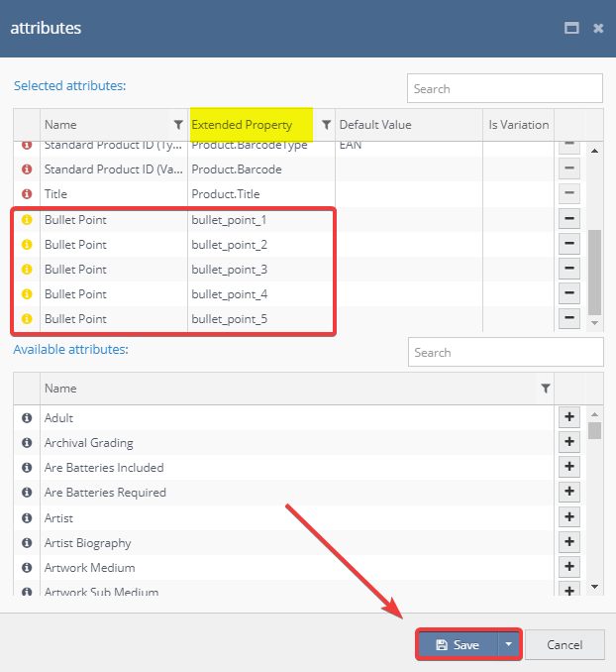616x672 pixels.
Task: Close the attributes dialog
Action: pyautogui.click(x=598, y=29)
